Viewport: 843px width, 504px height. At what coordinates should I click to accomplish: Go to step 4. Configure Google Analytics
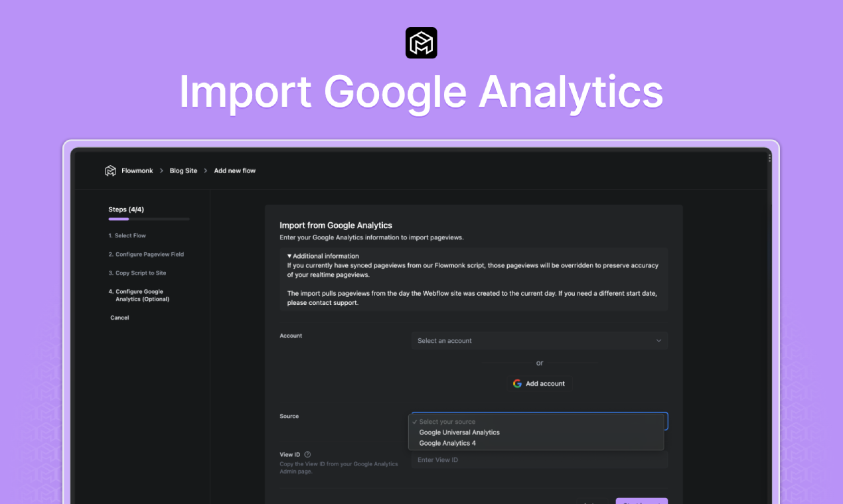(x=139, y=295)
